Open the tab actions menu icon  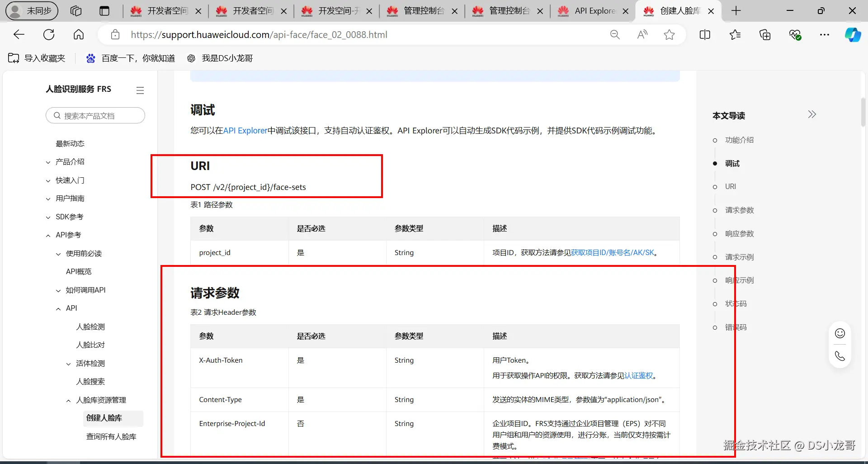[104, 11]
